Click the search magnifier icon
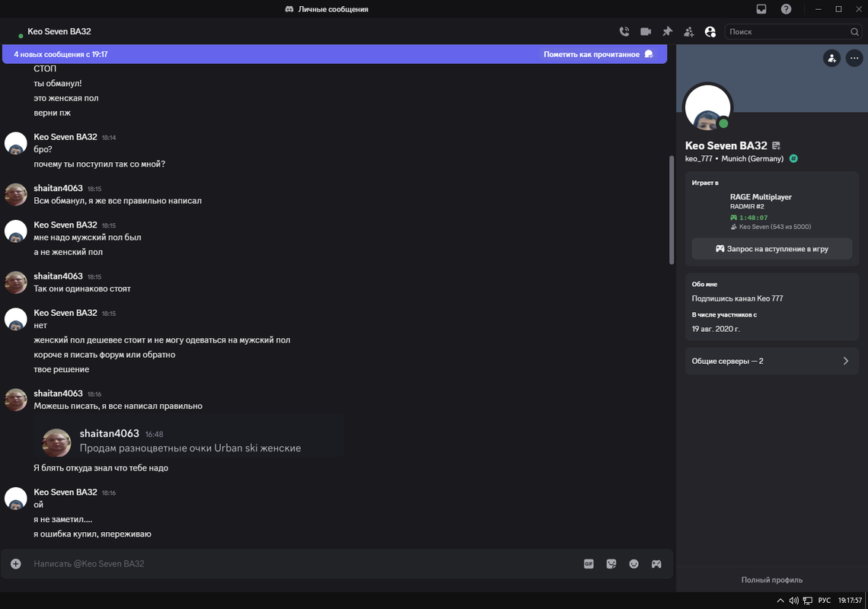Viewport: 868px width, 609px height. (x=855, y=31)
